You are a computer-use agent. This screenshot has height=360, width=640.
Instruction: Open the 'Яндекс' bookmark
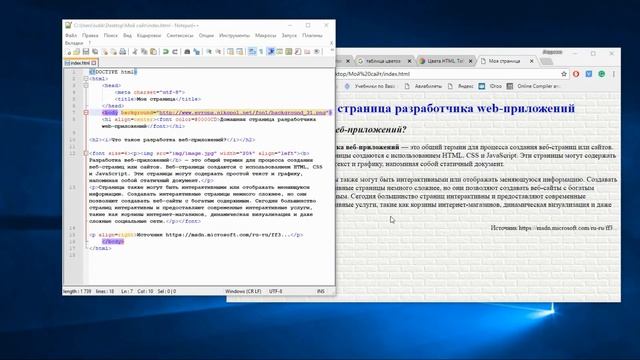pos(460,86)
